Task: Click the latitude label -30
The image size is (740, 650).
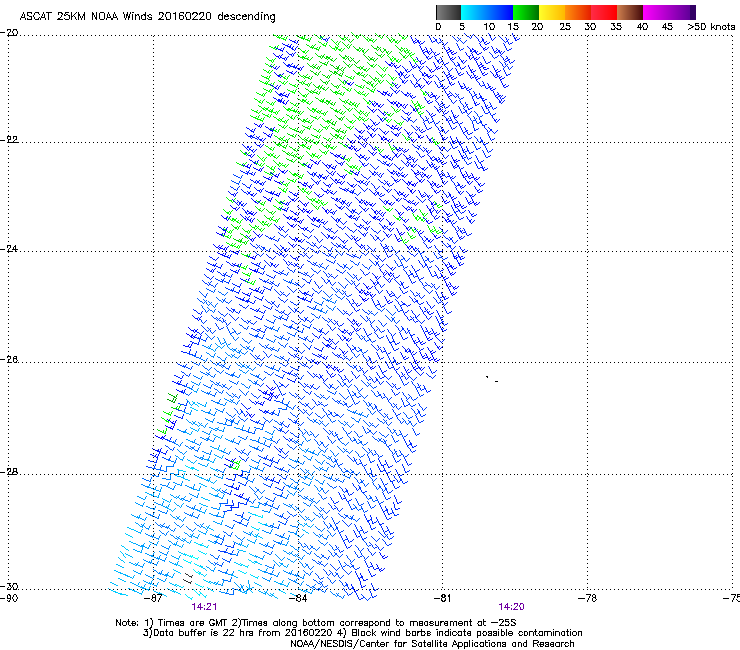Action: [9, 587]
